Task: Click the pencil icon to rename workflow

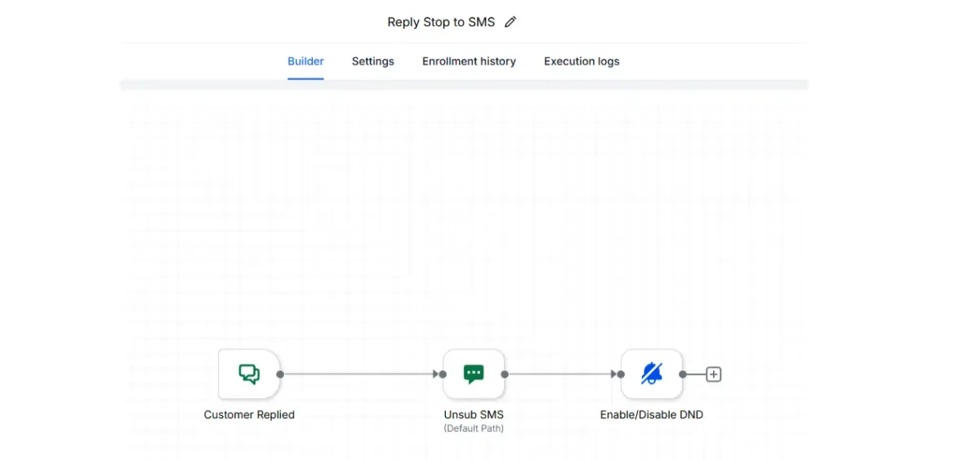Action: pos(510,22)
